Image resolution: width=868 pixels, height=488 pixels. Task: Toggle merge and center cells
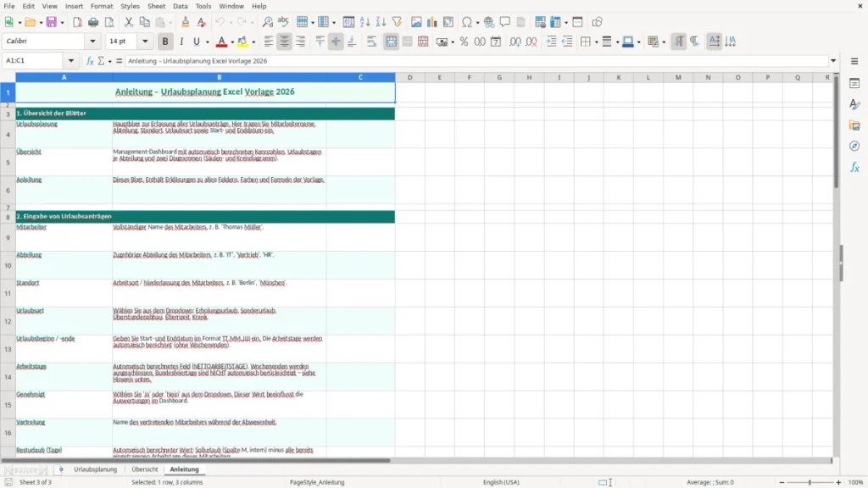(391, 42)
